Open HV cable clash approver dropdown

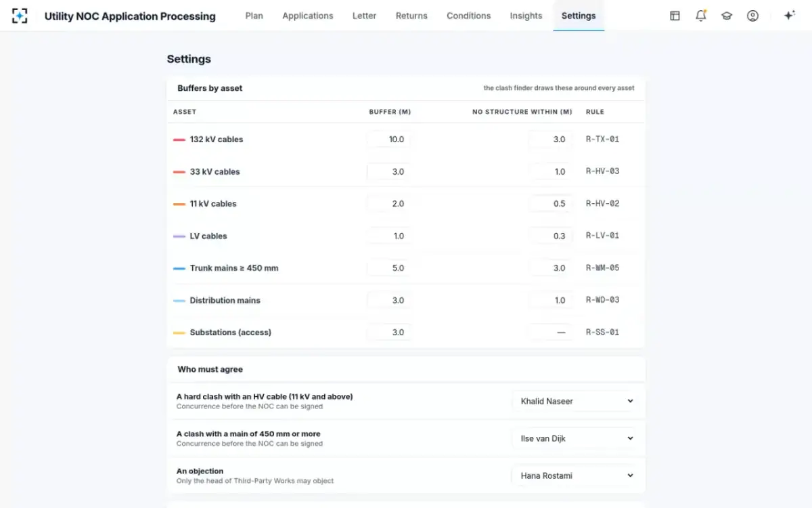(x=574, y=401)
